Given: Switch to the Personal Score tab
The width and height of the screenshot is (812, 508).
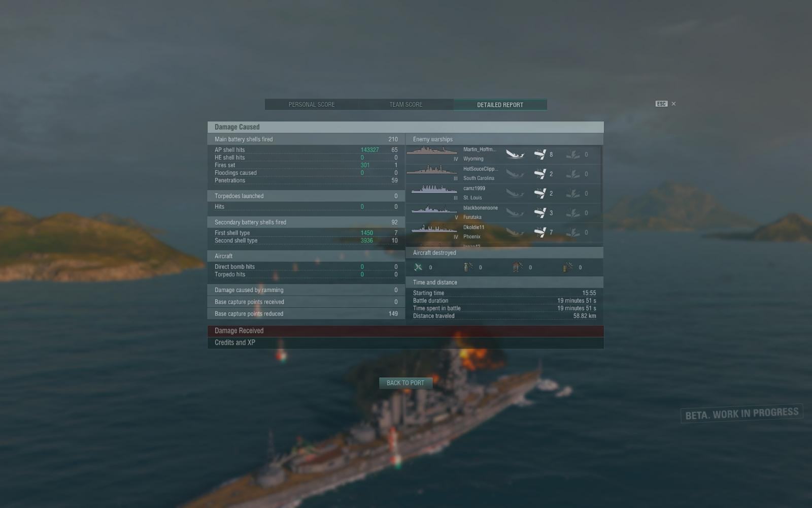Looking at the screenshot, I should click(x=312, y=105).
